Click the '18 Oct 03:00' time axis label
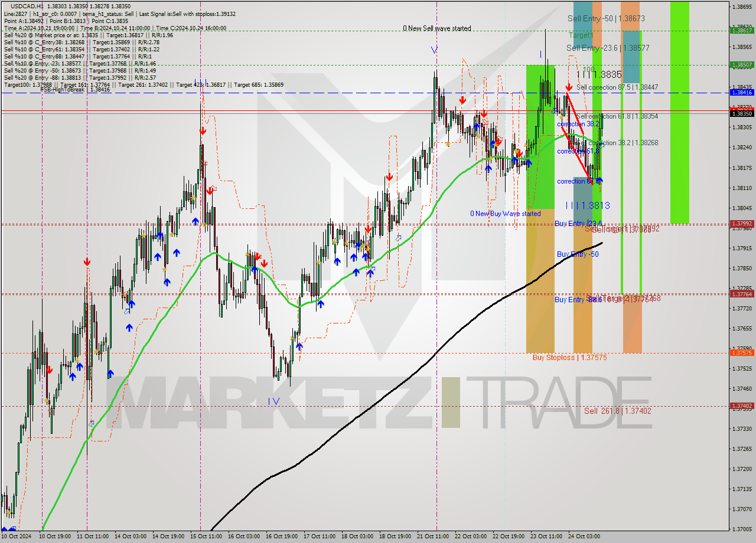The height and width of the screenshot is (543, 756). [358, 537]
